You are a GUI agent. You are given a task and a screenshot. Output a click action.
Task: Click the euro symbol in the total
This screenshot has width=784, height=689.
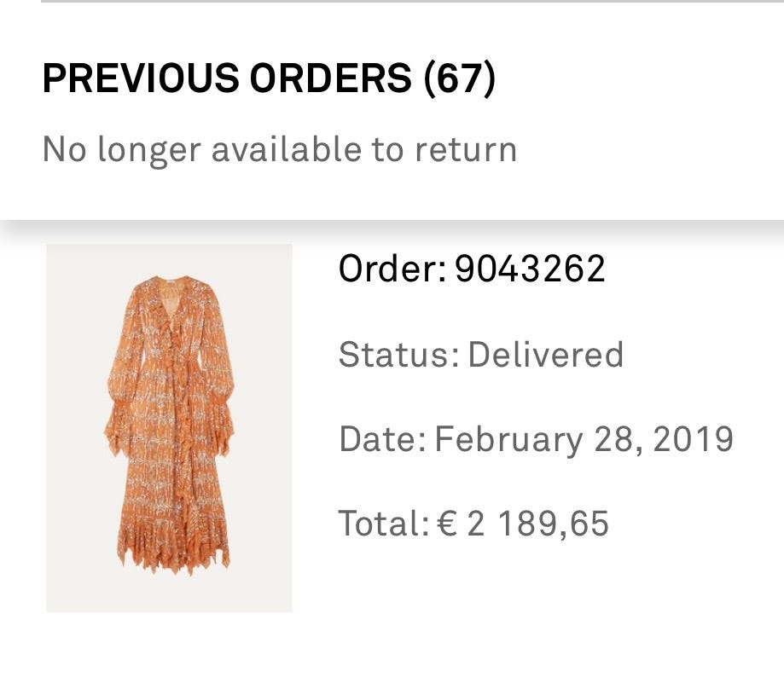[x=447, y=524]
